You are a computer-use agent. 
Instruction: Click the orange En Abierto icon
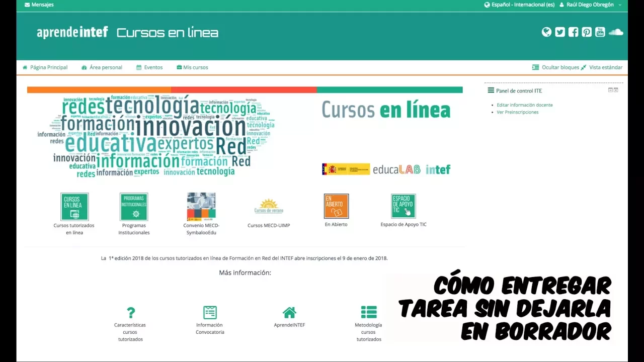336,206
